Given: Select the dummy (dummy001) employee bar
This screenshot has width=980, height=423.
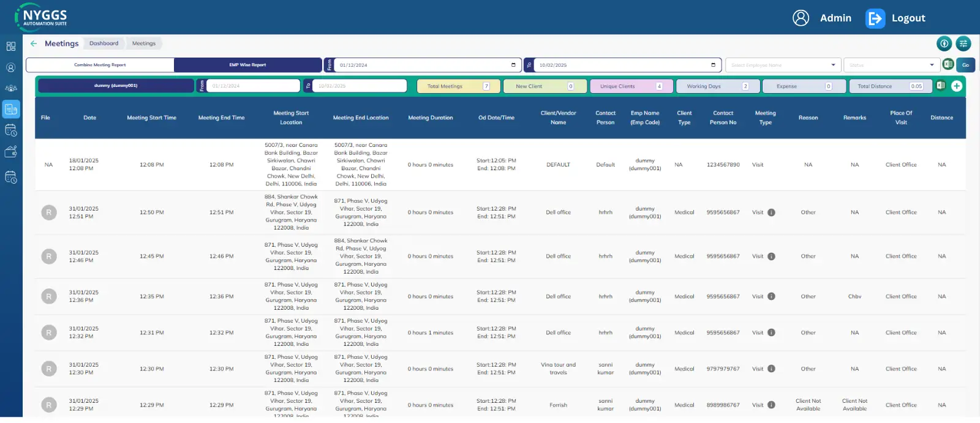Looking at the screenshot, I should (x=116, y=86).
